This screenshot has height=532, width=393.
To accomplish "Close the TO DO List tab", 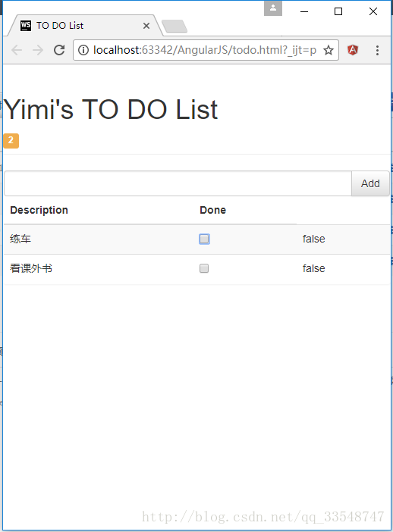I will (146, 26).
